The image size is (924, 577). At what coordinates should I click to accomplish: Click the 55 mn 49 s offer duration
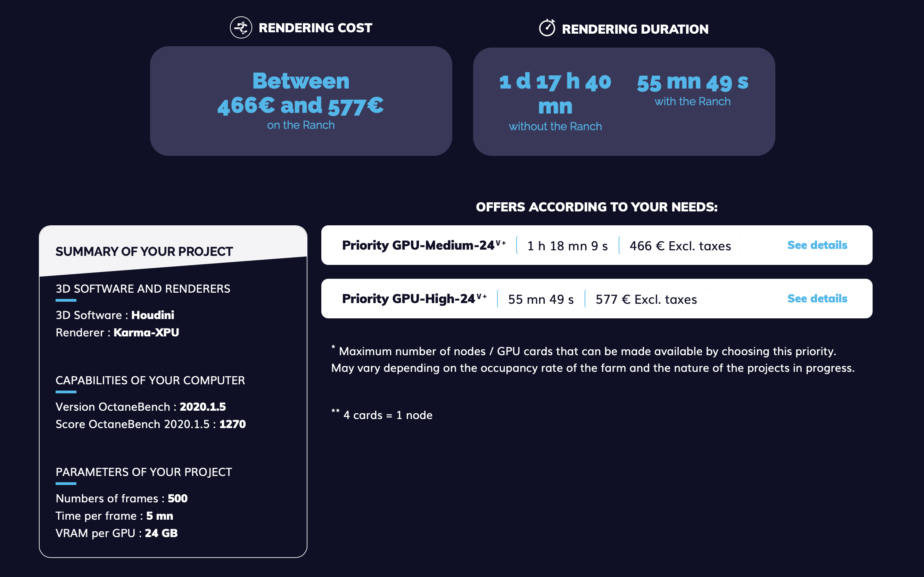click(x=541, y=299)
